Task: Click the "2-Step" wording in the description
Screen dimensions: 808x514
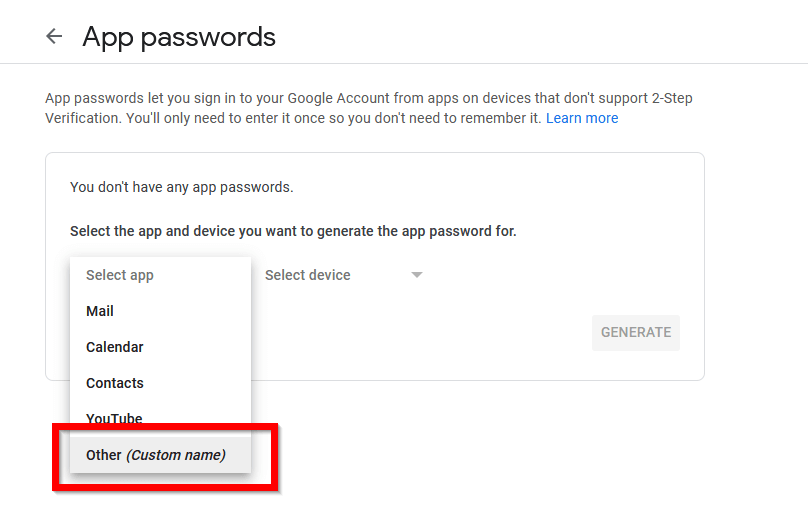Action: (672, 98)
